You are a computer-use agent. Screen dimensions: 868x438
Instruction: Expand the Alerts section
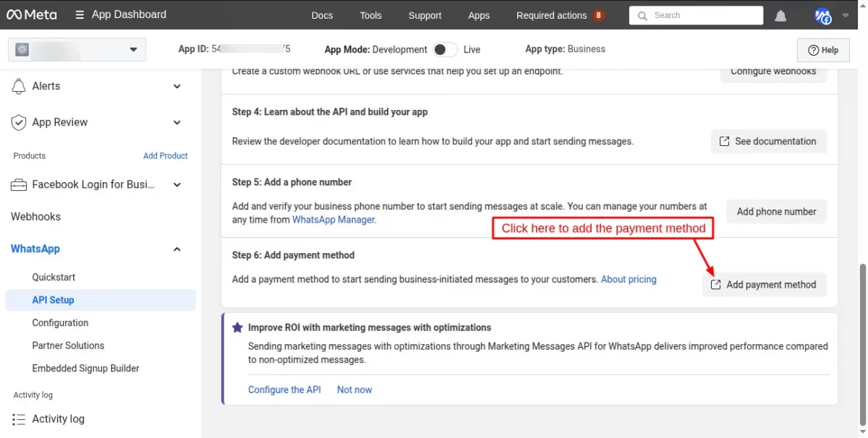(177, 86)
